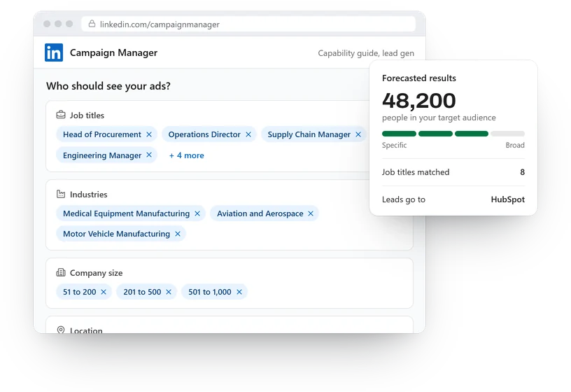
Task: Click Who should see your ads heading
Action: [x=108, y=86]
